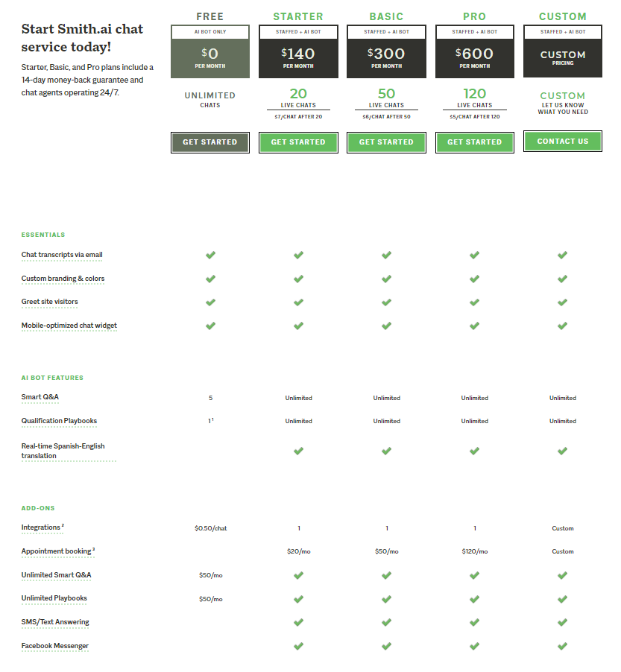Click the $50/mo Basic Appointment booking value

click(x=386, y=551)
